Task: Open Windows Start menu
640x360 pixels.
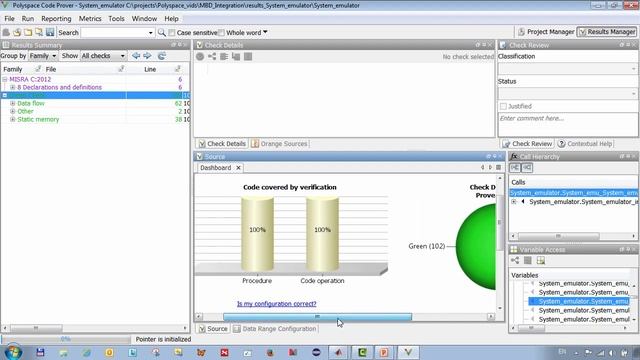Action: pos(13,352)
